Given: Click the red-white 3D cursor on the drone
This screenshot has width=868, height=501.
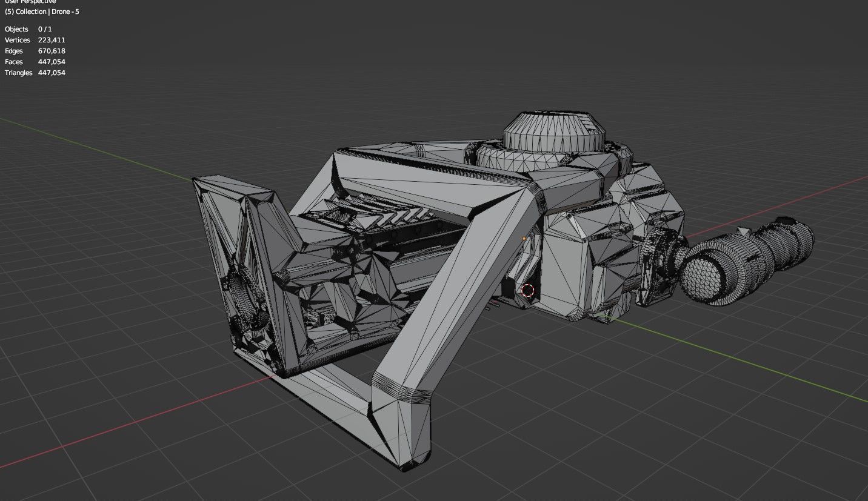Looking at the screenshot, I should pyautogui.click(x=528, y=291).
